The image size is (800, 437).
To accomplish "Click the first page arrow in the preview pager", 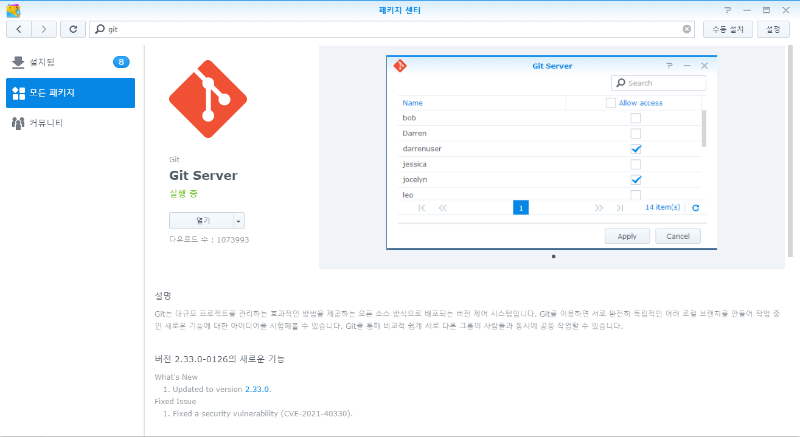I will pos(421,208).
